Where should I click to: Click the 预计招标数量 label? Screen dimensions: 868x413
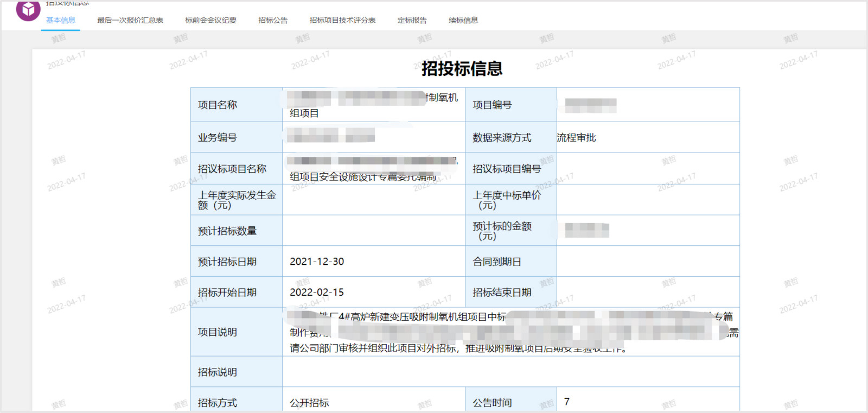[227, 231]
